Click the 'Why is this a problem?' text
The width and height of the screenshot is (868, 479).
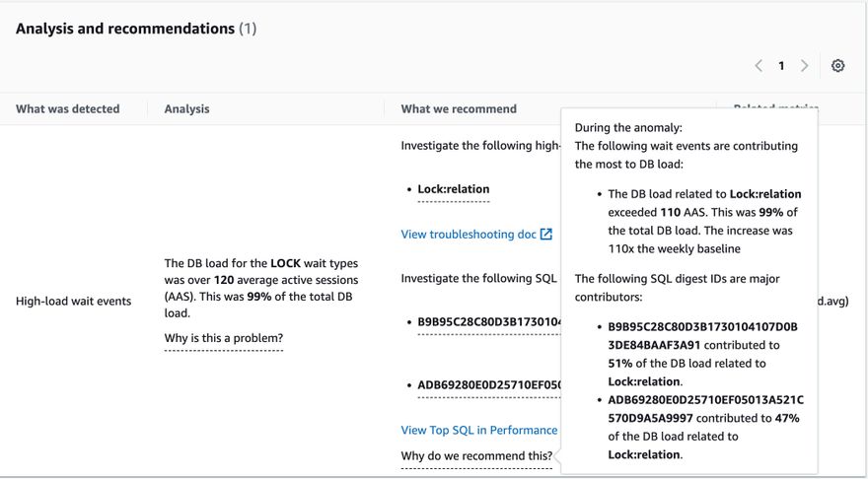tap(224, 338)
